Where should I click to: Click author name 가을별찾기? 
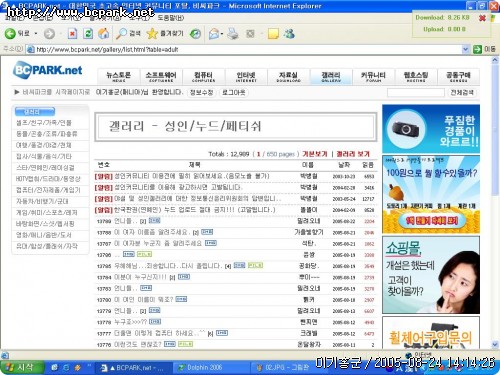[309, 232]
